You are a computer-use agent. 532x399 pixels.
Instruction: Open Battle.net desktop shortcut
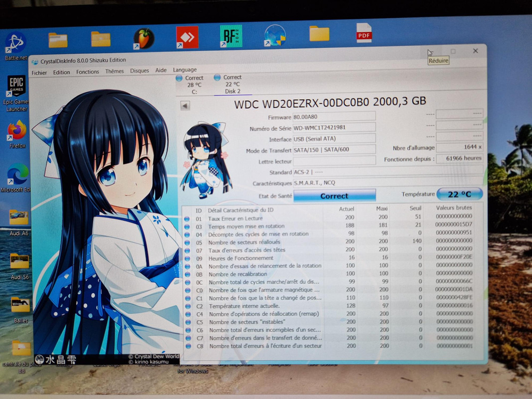coord(15,46)
